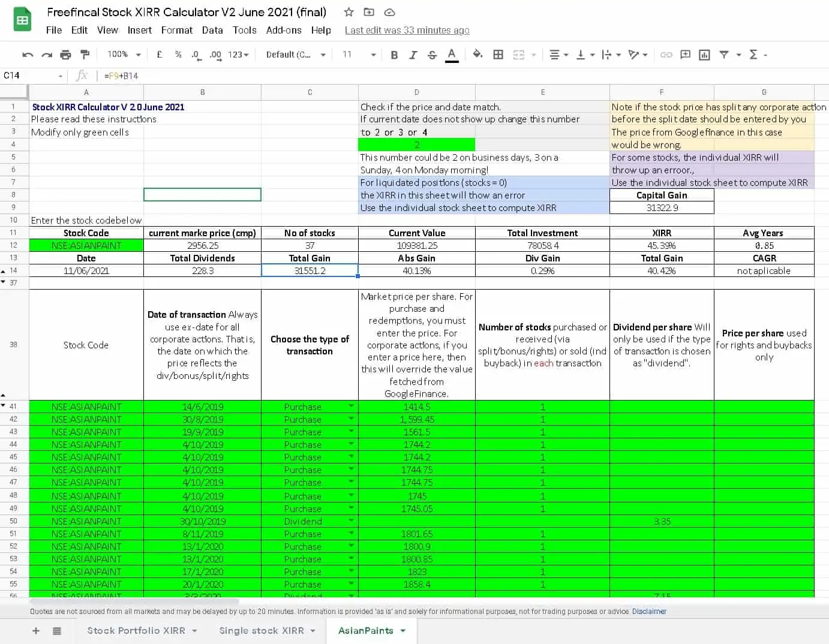Open the Add-ons menu
This screenshot has width=829, height=644.
click(x=284, y=30)
